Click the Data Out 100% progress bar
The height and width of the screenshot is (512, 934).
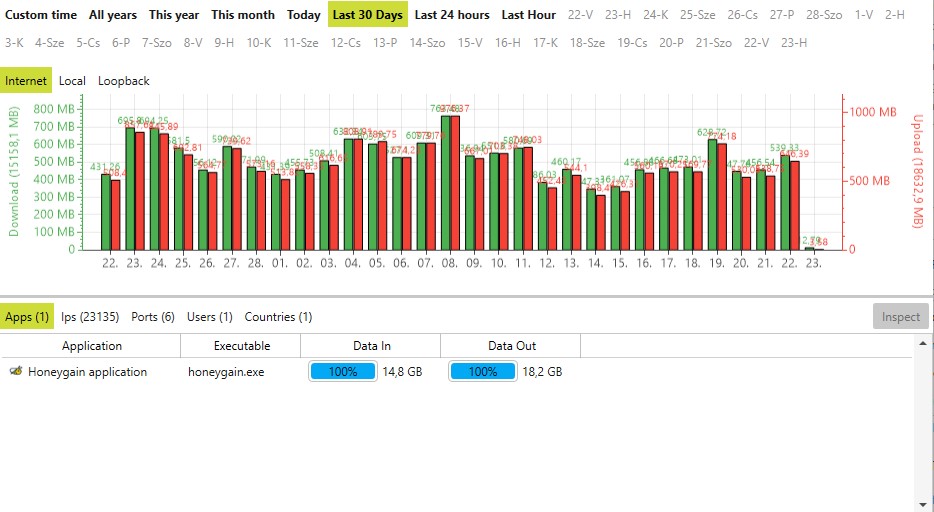pos(483,372)
